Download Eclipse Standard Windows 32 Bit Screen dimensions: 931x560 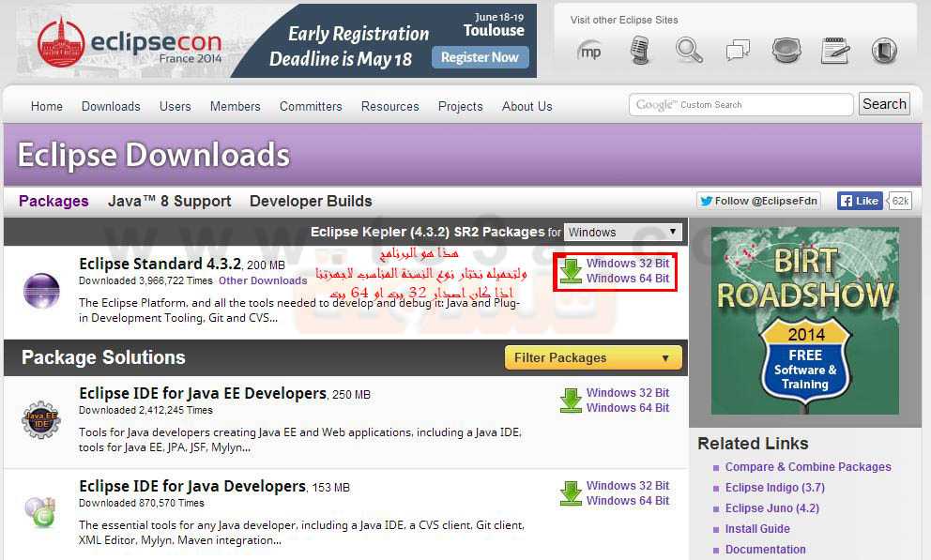628,263
